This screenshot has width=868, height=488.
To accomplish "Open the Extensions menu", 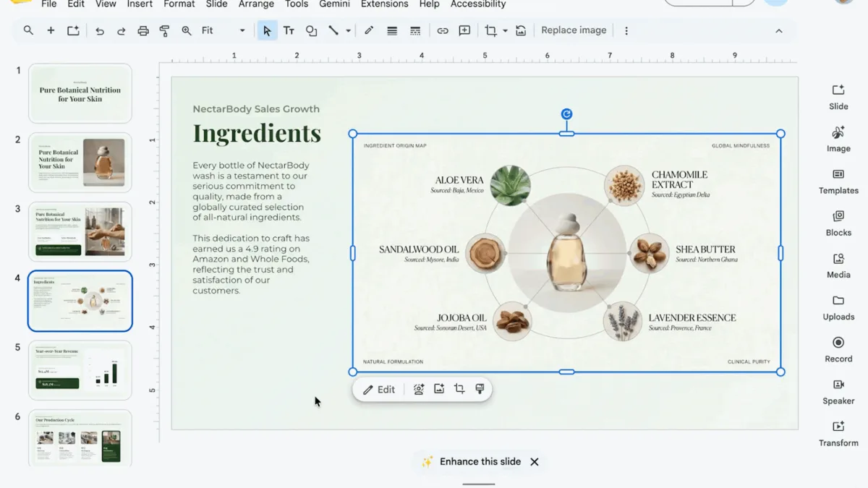I will click(x=384, y=4).
